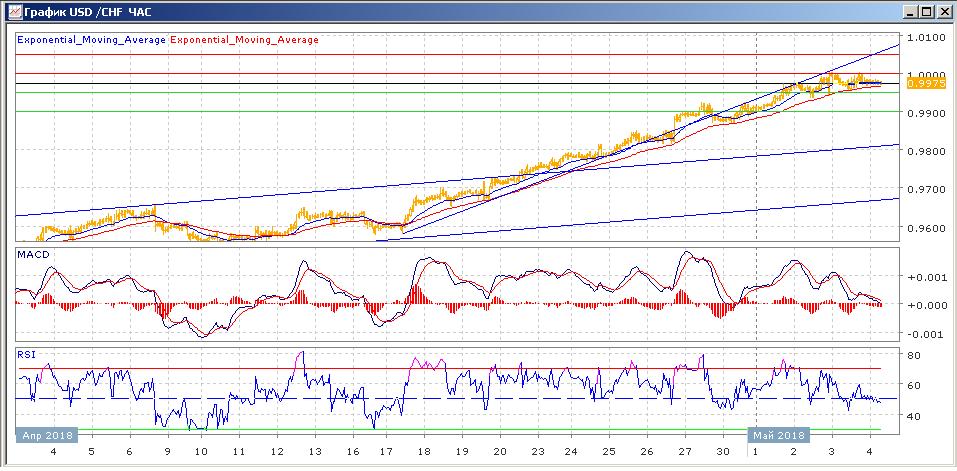Click date label 18 on time axis
The width and height of the screenshot is (957, 471).
tap(424, 452)
